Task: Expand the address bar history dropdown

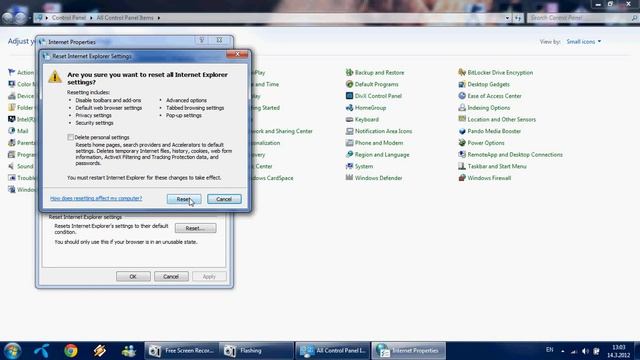Action: point(507,18)
